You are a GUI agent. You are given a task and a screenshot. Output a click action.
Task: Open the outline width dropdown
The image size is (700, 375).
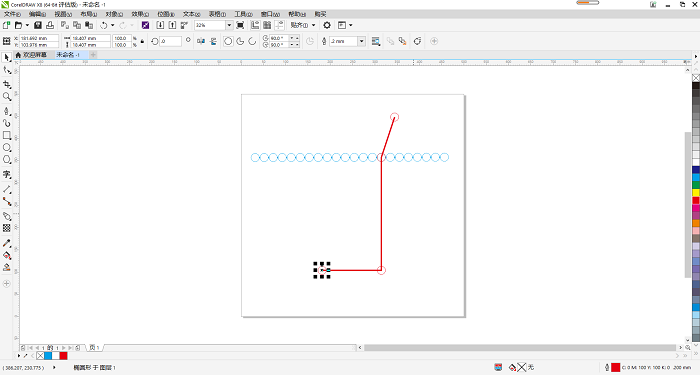click(362, 41)
